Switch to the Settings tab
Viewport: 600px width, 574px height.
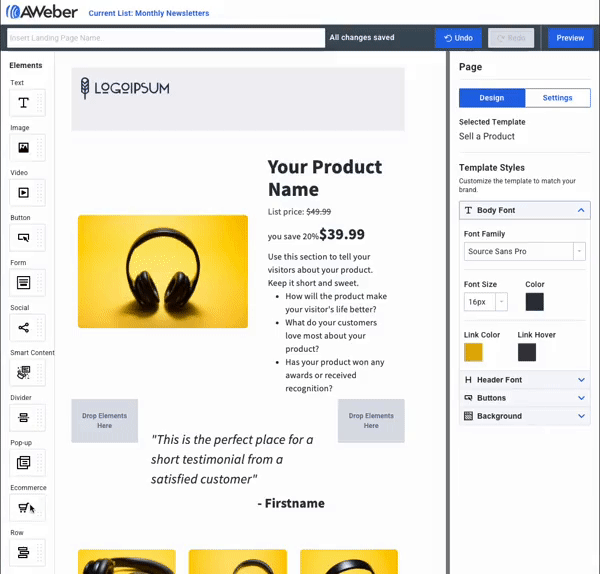click(558, 98)
